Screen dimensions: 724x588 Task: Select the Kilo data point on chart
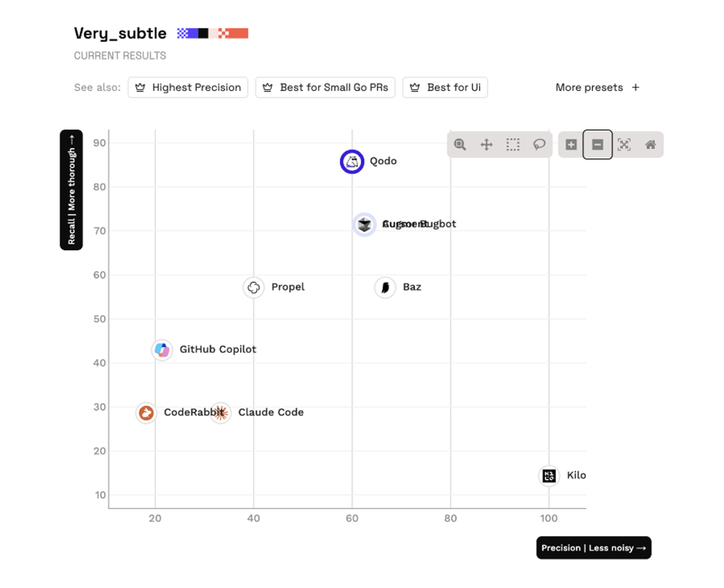click(549, 476)
